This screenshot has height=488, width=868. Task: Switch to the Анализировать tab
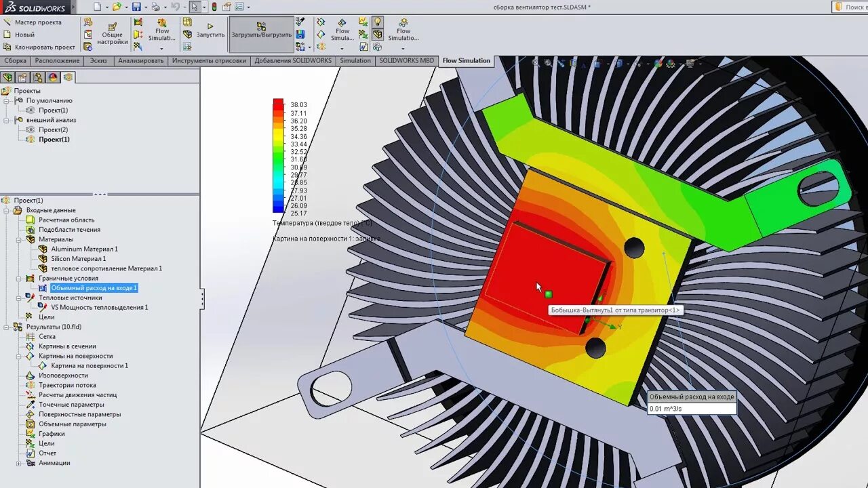tap(141, 61)
